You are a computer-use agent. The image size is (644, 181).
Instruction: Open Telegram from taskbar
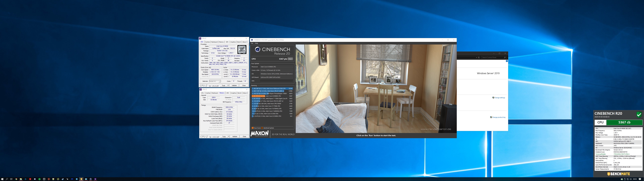tap(77, 179)
